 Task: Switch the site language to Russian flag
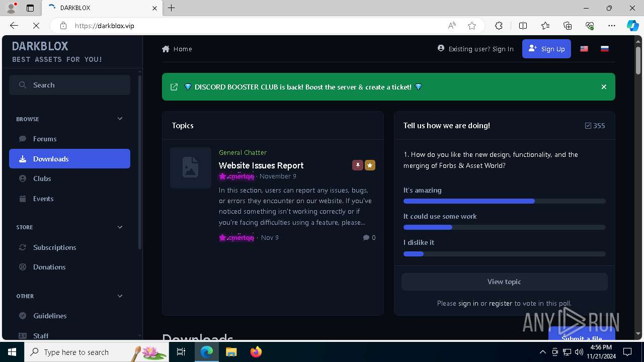click(x=605, y=49)
